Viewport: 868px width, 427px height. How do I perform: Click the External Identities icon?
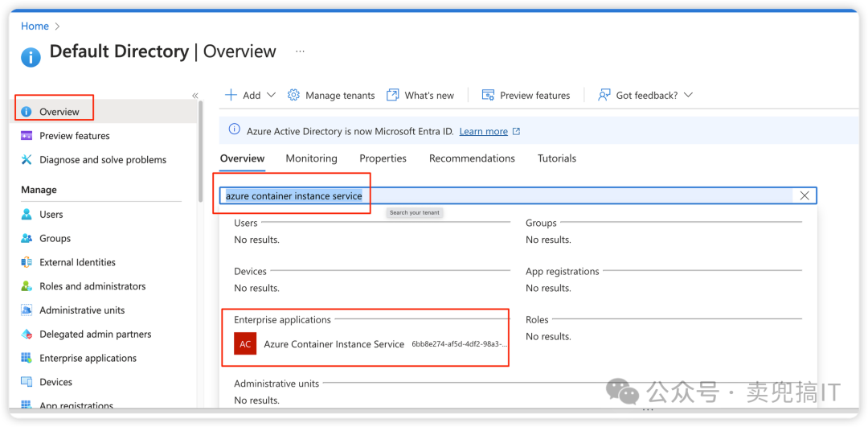[x=27, y=262]
